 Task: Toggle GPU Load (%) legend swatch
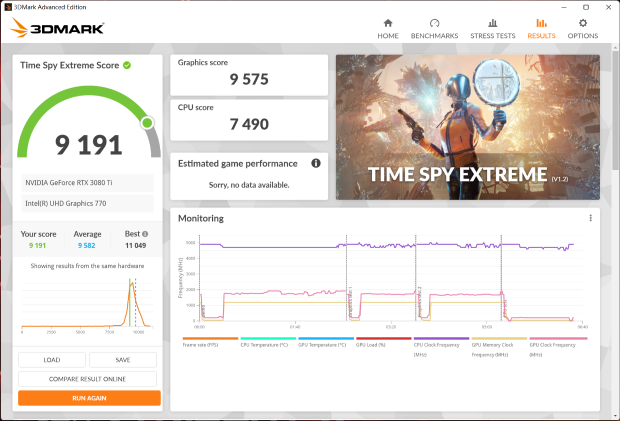pyautogui.click(x=384, y=338)
